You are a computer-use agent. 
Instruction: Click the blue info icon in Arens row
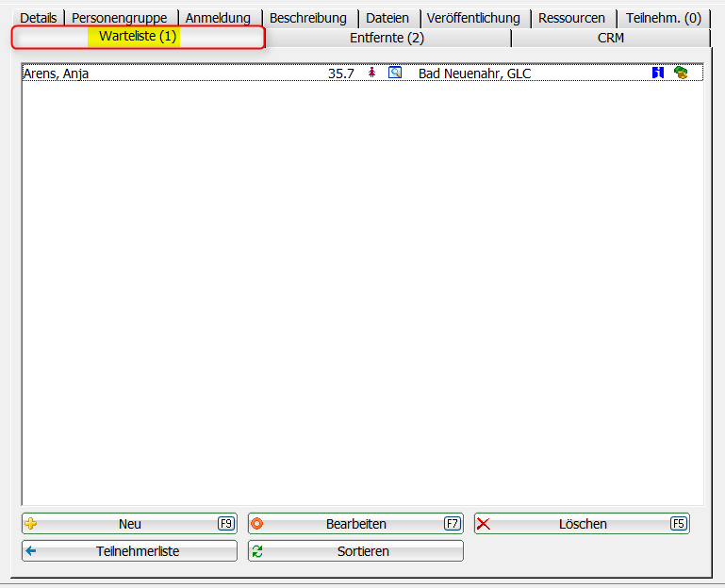[658, 73]
